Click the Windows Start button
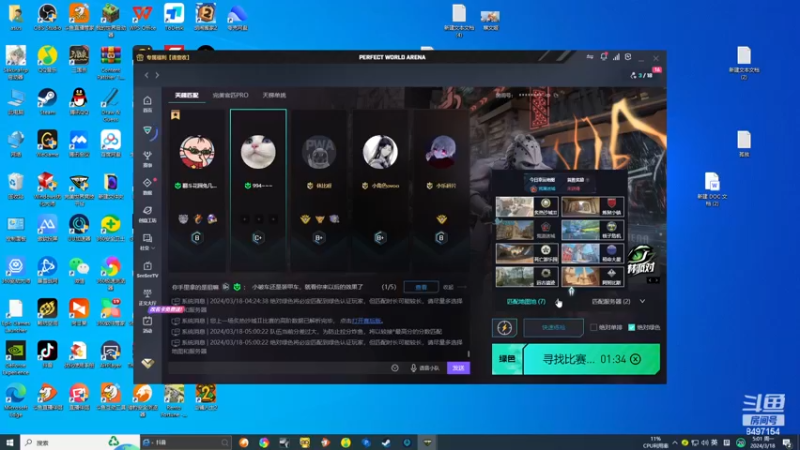 click(10, 442)
